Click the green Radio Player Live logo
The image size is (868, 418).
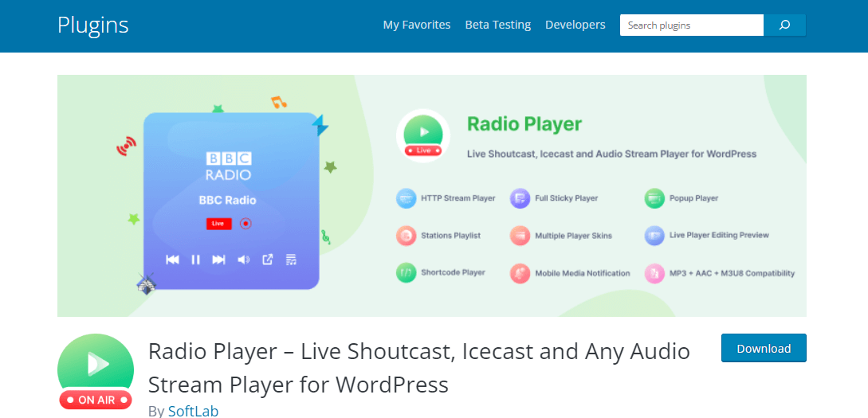click(x=423, y=135)
